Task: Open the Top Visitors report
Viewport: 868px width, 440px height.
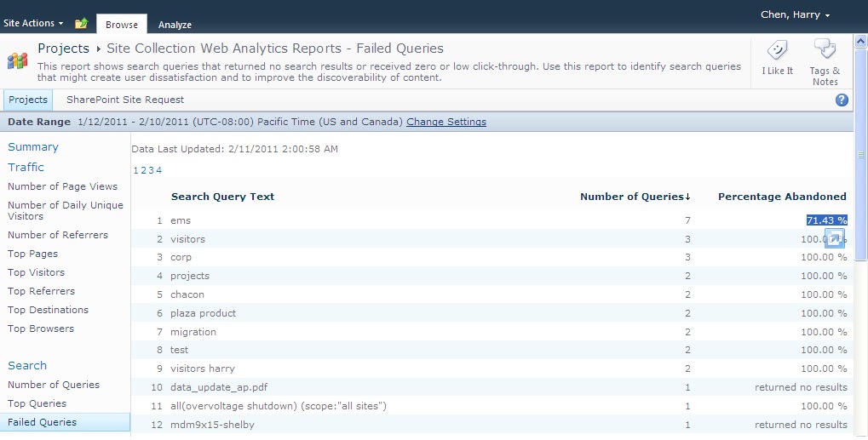Action: point(36,272)
